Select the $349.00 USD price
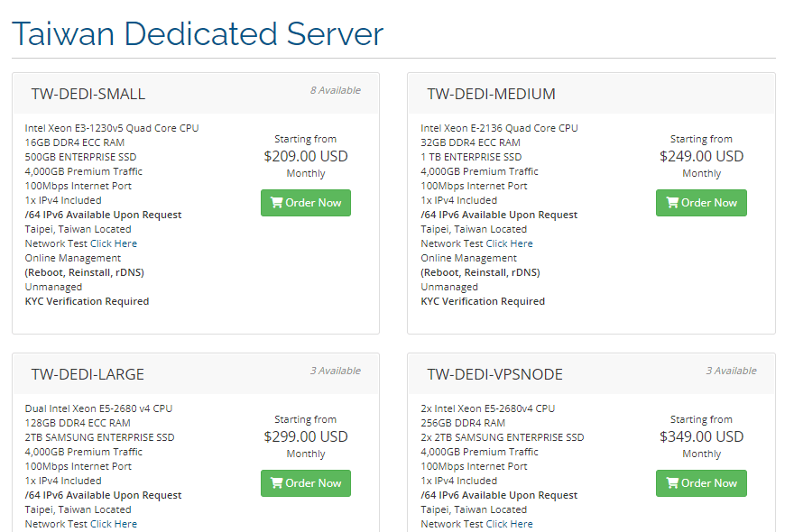 [x=701, y=436]
